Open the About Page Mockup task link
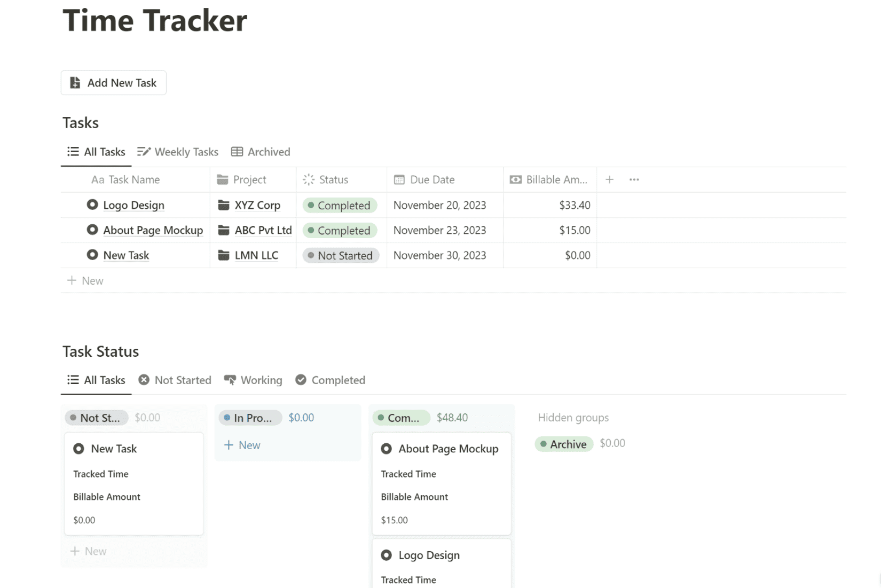This screenshot has width=881, height=588. point(153,230)
